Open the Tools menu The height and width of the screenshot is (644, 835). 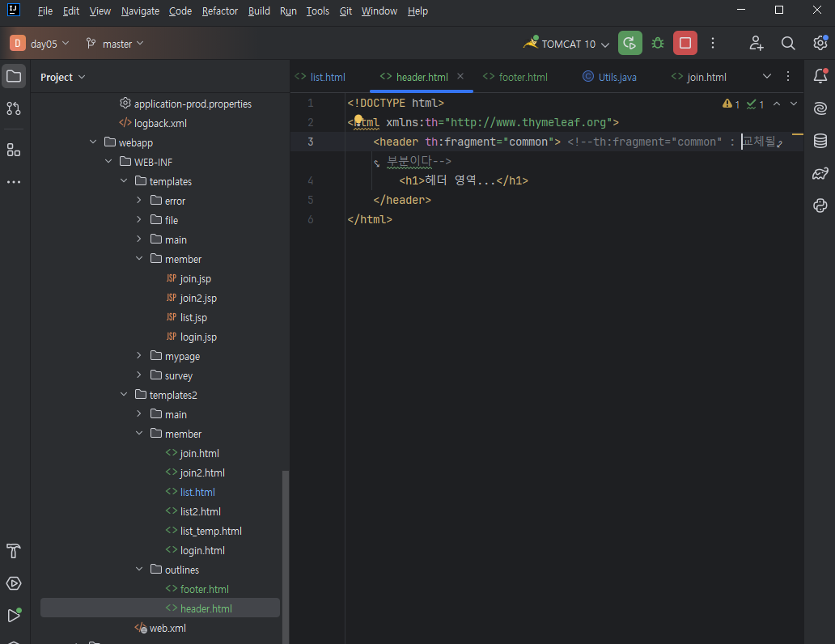pos(318,11)
